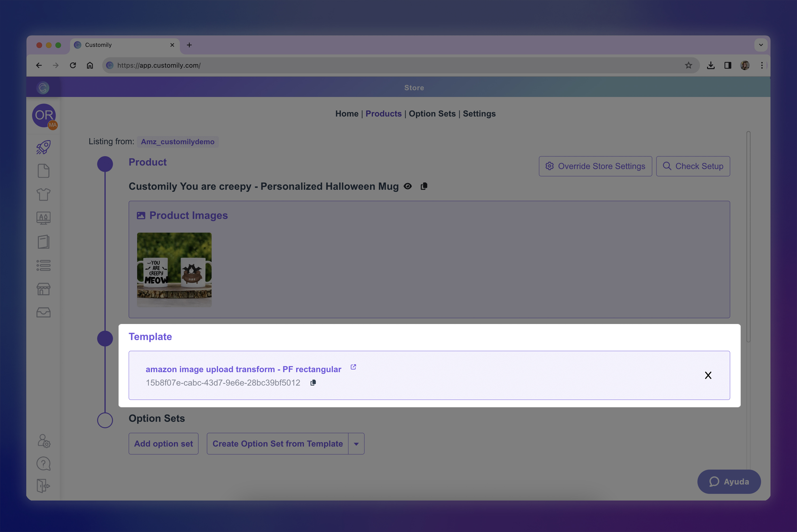Expand Create Option Set dropdown arrow

pyautogui.click(x=356, y=444)
